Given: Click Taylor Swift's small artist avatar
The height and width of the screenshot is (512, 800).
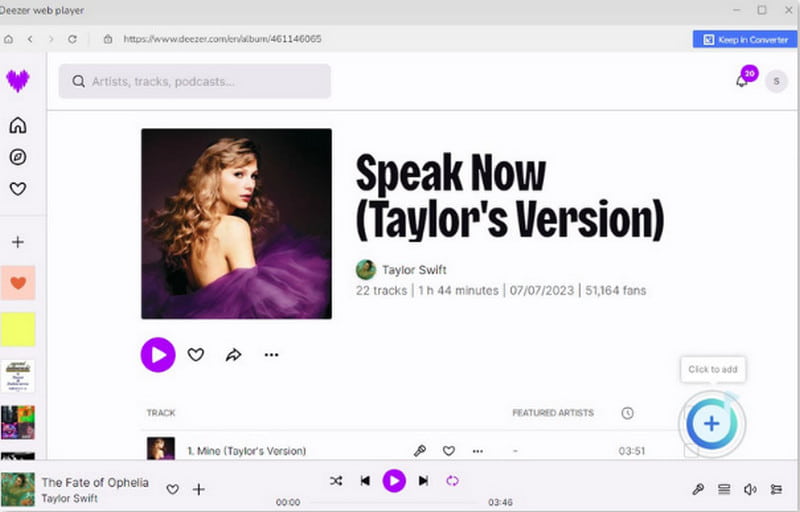Looking at the screenshot, I should click(x=366, y=270).
